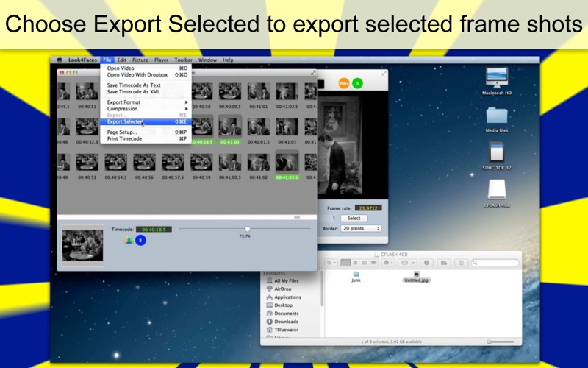The width and height of the screenshot is (588, 368).
Task: Click the timeline slider knob at 73.7%
Action: (248, 229)
